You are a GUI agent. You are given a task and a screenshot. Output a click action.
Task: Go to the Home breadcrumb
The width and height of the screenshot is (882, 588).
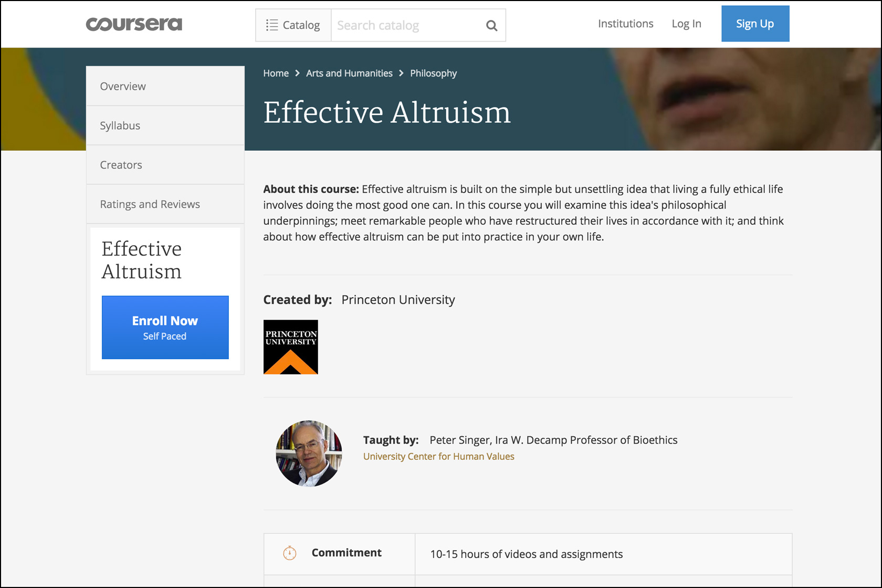coord(276,73)
